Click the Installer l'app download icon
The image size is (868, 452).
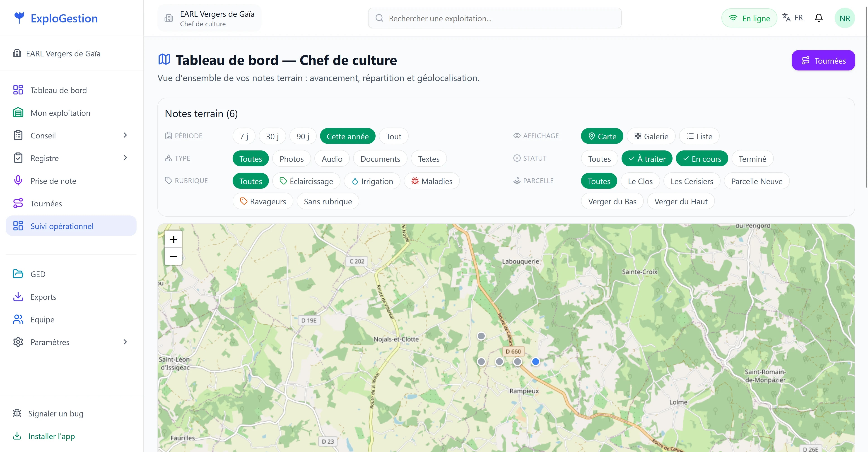pyautogui.click(x=17, y=436)
